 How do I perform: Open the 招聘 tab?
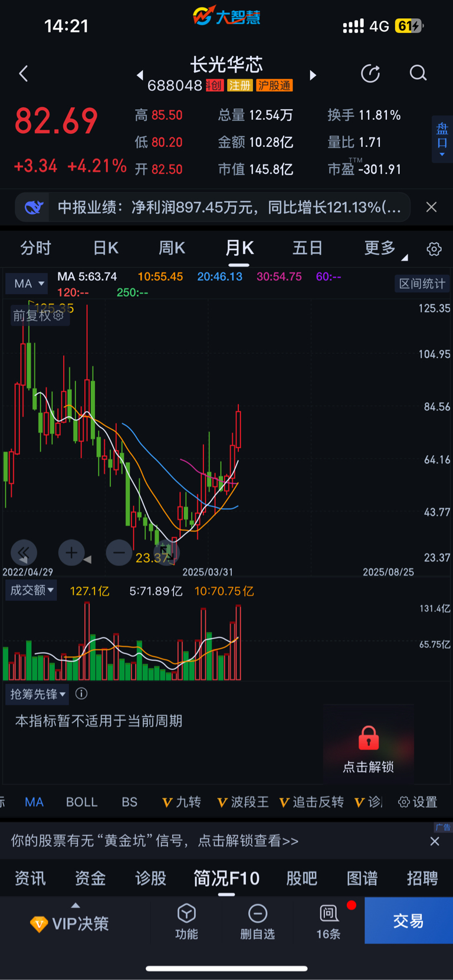(422, 879)
